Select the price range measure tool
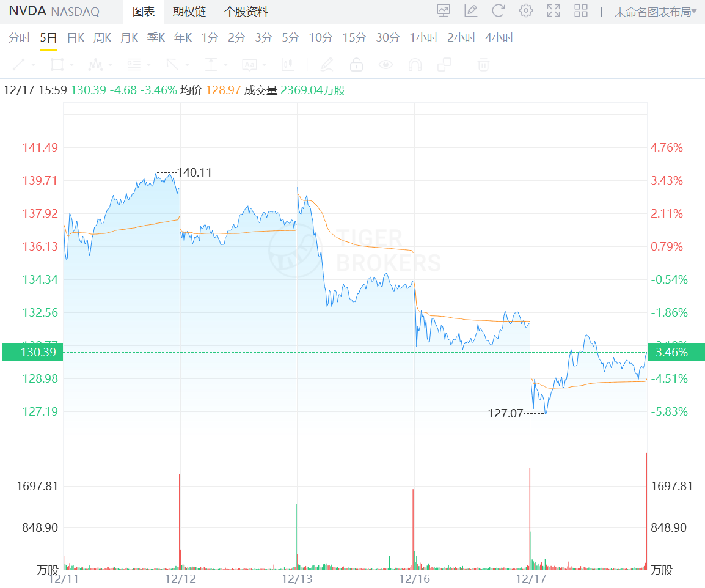Image resolution: width=705 pixels, height=588 pixels. tap(211, 65)
